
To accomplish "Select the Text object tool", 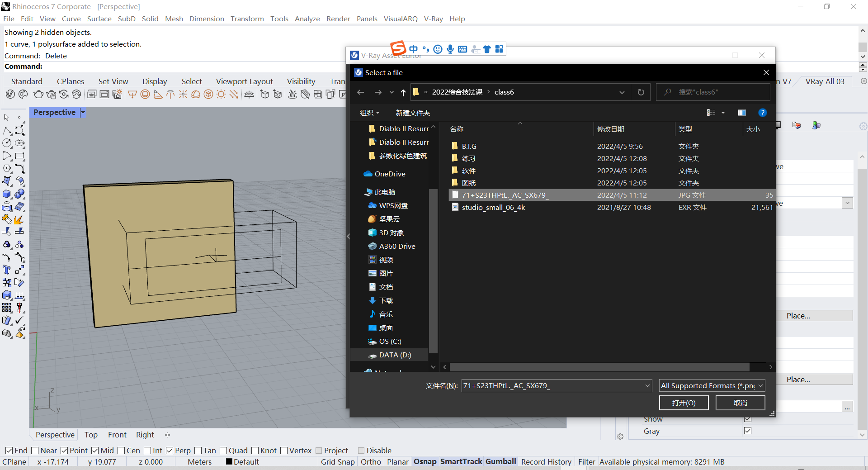I will pos(7,270).
